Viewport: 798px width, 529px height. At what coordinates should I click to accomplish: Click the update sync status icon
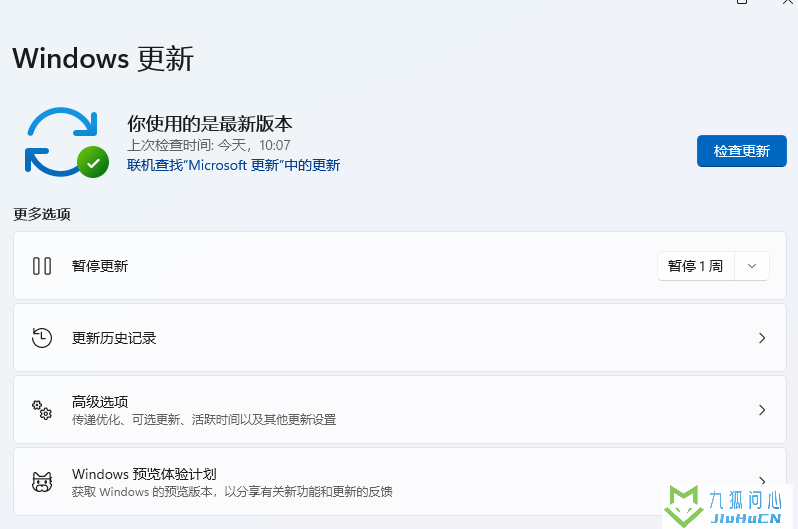coord(67,143)
